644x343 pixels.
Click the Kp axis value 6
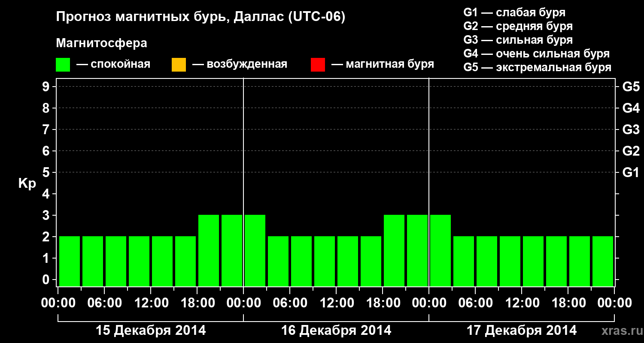click(x=47, y=151)
